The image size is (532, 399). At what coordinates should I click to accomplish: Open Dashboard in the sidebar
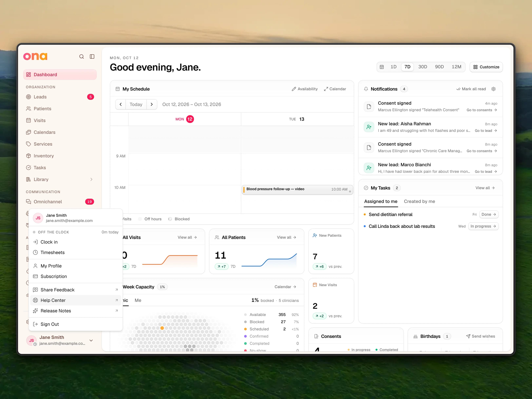(x=60, y=75)
